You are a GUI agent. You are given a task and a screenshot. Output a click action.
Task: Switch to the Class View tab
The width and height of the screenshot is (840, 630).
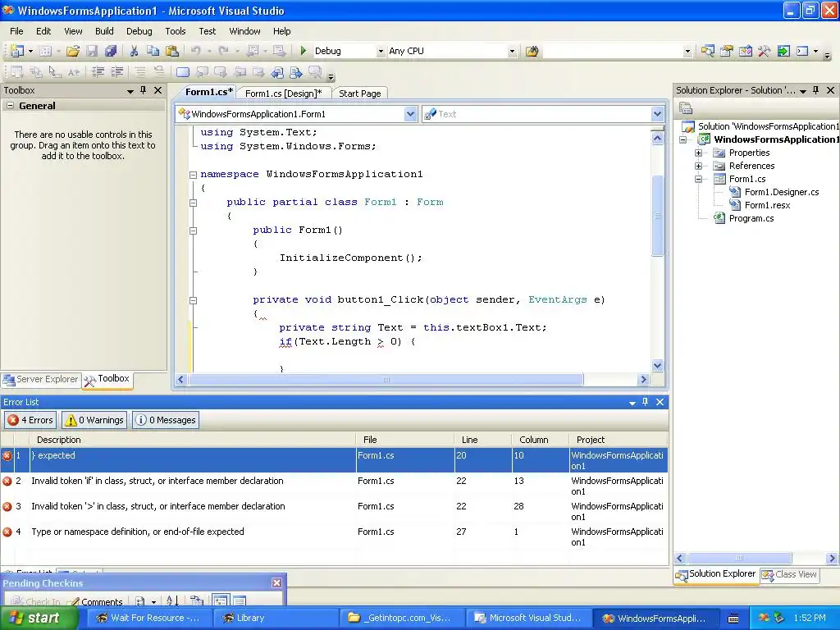click(790, 574)
